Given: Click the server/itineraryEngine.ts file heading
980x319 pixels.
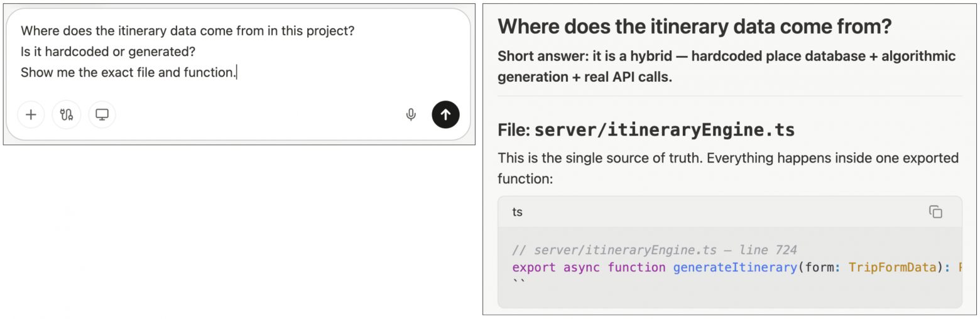Looking at the screenshot, I should coord(646,130).
